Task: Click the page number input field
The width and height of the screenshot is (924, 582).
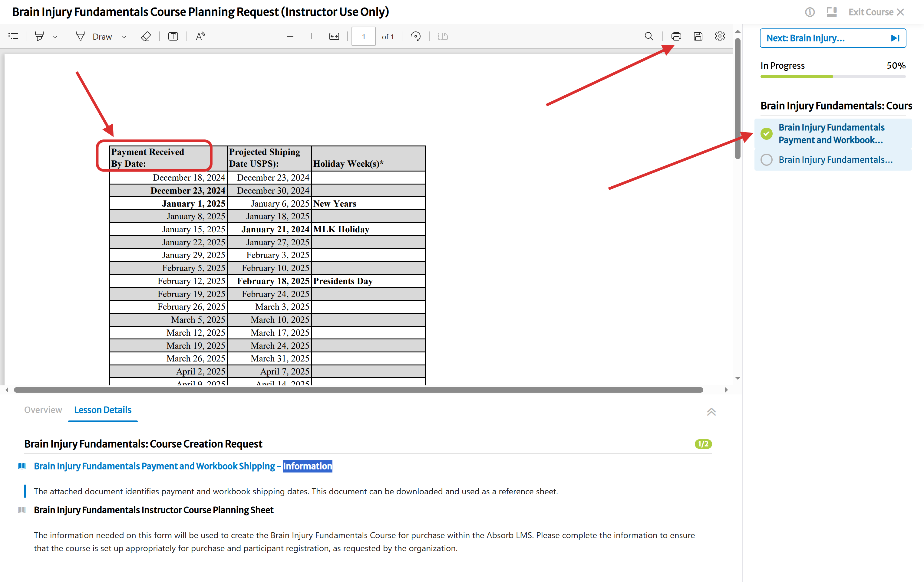Action: (363, 36)
